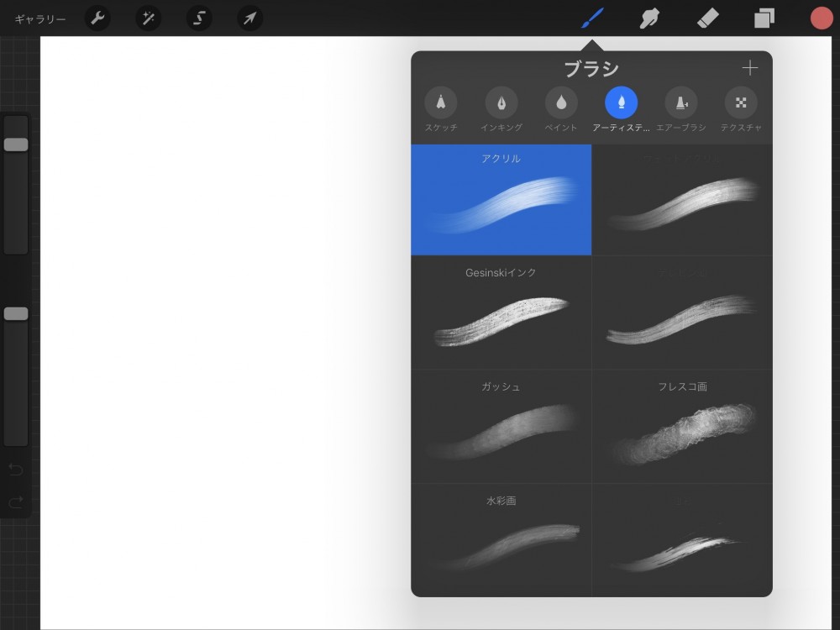This screenshot has width=840, height=630.
Task: Select the Smudge tool
Action: tap(648, 18)
